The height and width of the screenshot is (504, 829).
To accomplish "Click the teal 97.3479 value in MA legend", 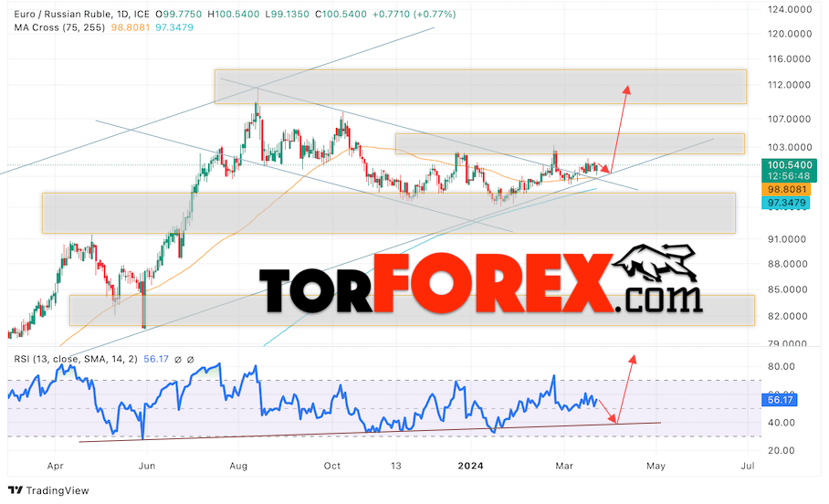I will click(x=174, y=27).
